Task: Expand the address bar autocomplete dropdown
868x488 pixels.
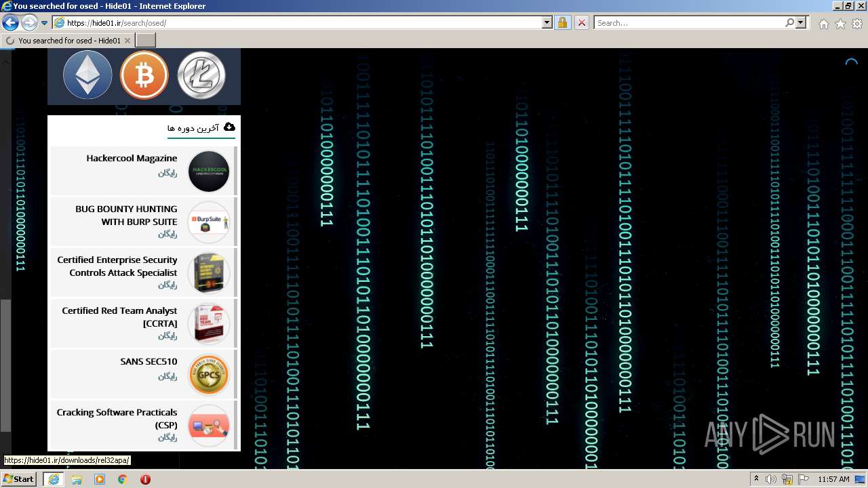Action: [x=547, y=22]
